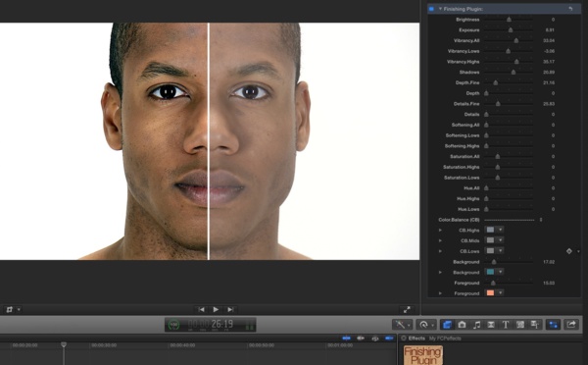Expand the CB.Highs color controls
This screenshot has height=365, width=588.
[x=440, y=231]
